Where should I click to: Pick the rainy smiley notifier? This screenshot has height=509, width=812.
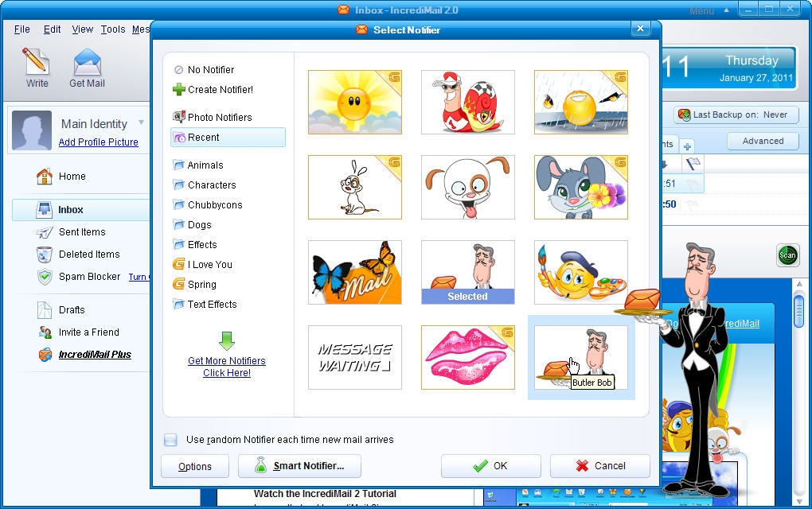click(580, 103)
